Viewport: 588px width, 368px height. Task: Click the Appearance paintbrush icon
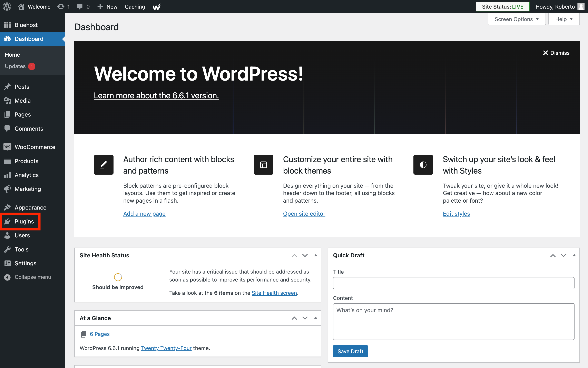7,207
